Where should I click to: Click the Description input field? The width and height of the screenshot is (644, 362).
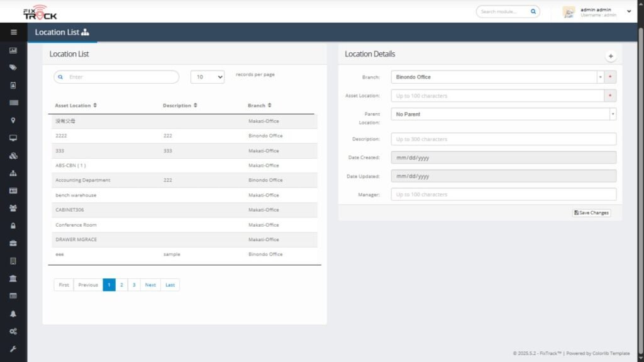[503, 139]
